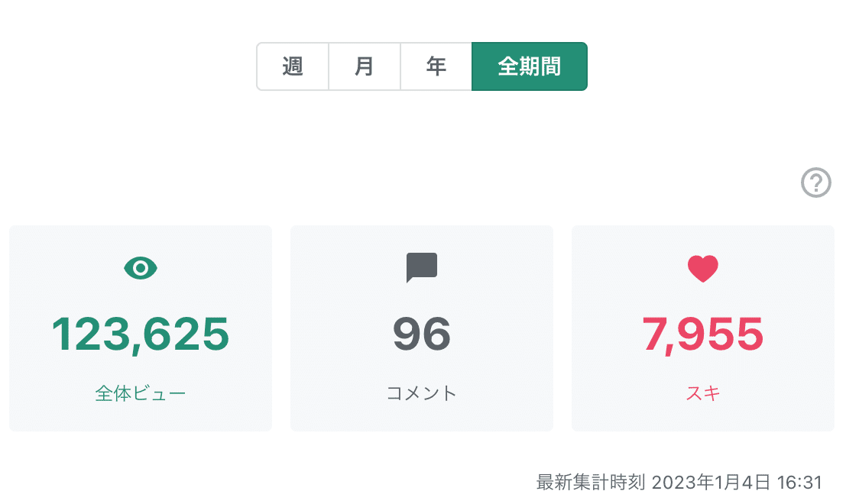
Task: Click the 全体ビュー label
Action: 141,393
